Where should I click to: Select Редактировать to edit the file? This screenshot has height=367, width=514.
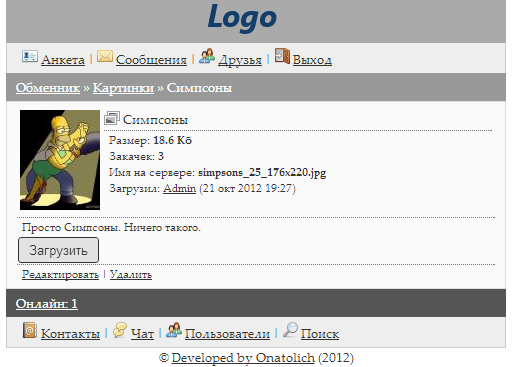(60, 275)
